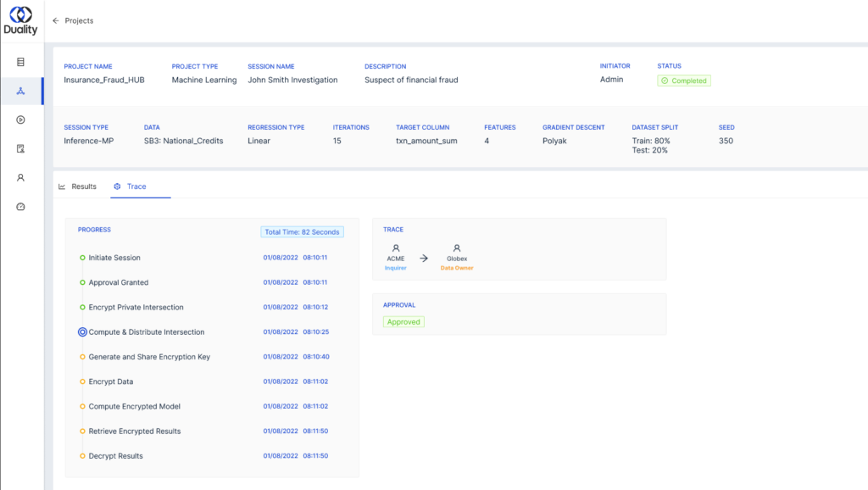Go back to Projects via back arrow

coord(55,20)
